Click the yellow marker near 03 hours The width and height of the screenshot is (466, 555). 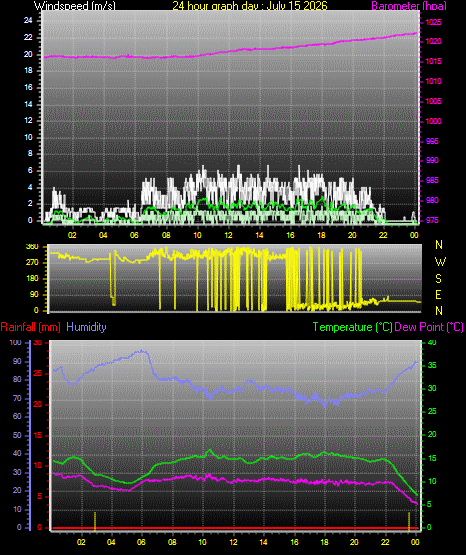pyautogui.click(x=95, y=521)
